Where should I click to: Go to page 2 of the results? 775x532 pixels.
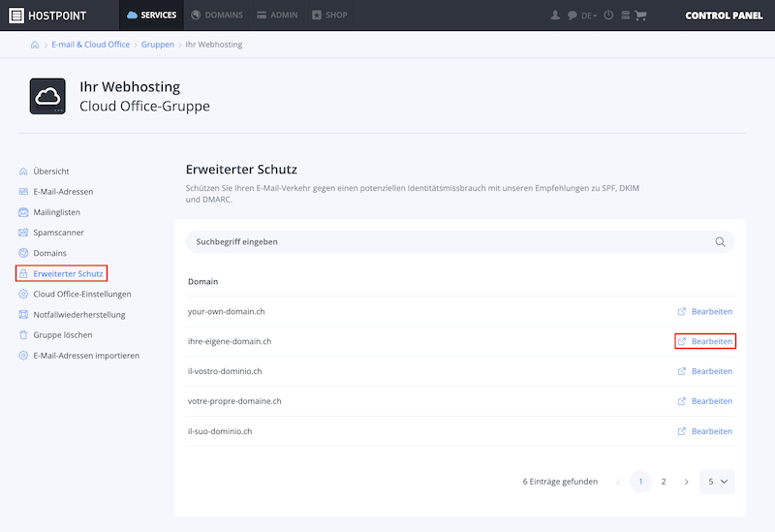click(664, 482)
